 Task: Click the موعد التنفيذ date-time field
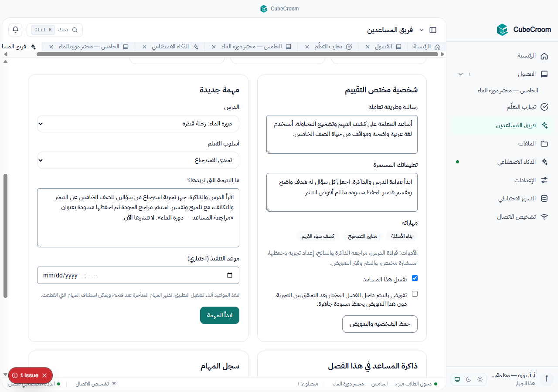pyautogui.click(x=138, y=275)
